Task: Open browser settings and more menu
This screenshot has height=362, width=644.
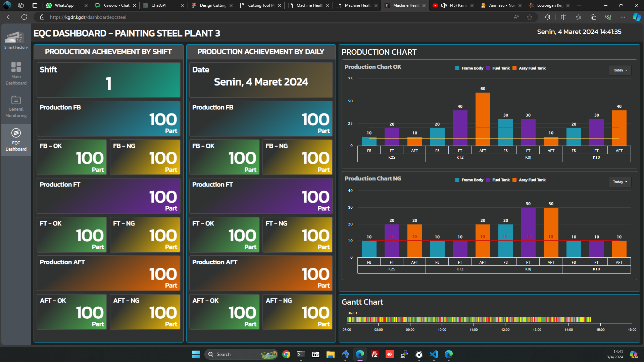Action: click(623, 17)
